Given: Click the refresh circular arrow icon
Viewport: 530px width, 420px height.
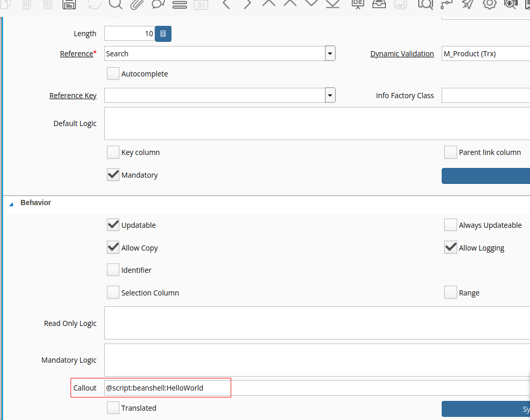Looking at the screenshot, I should 94,4.
